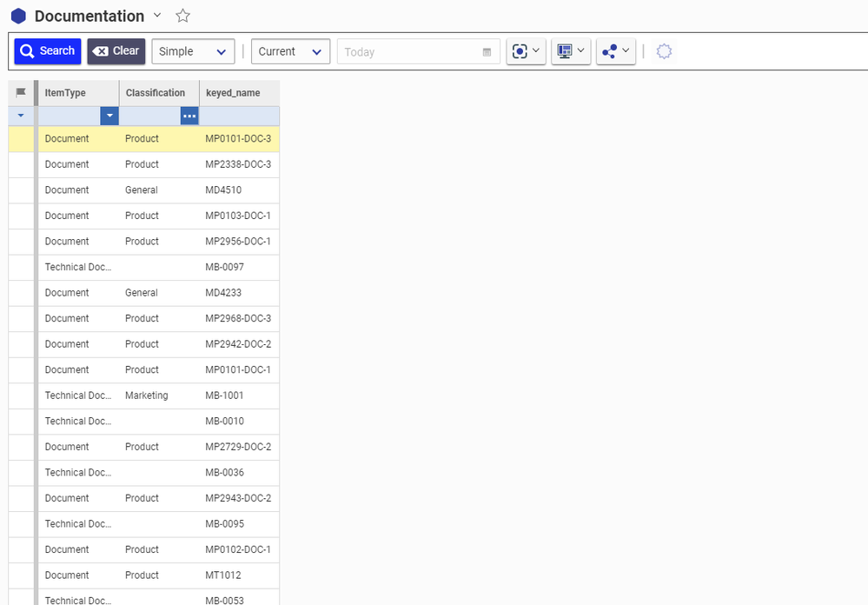The image size is (868, 605).
Task: Open the share icon menu
Action: [616, 51]
